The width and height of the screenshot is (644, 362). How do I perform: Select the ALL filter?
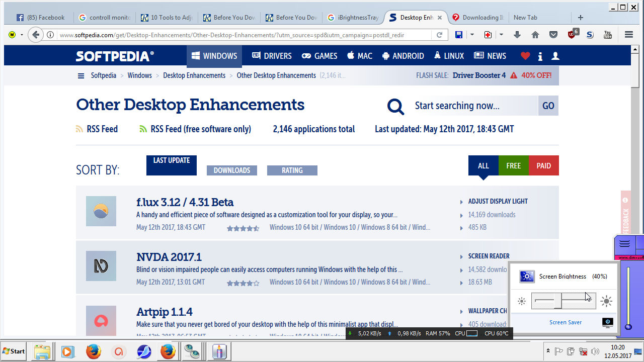point(484,165)
